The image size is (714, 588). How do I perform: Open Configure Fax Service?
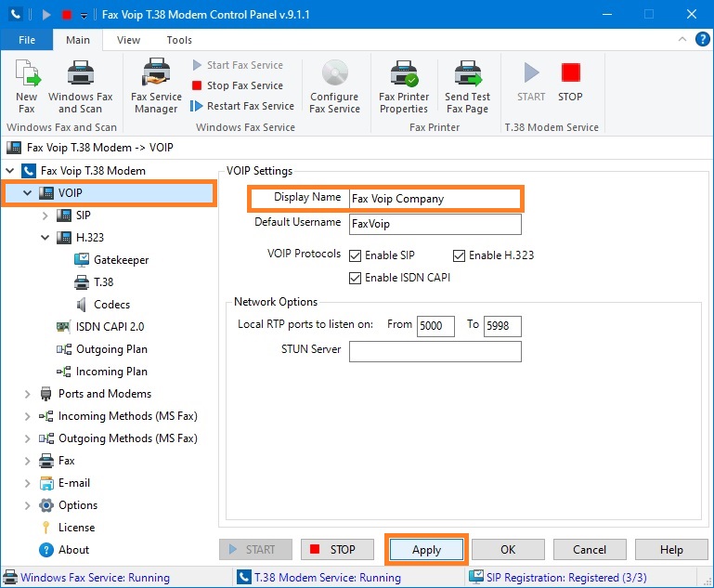click(x=334, y=86)
